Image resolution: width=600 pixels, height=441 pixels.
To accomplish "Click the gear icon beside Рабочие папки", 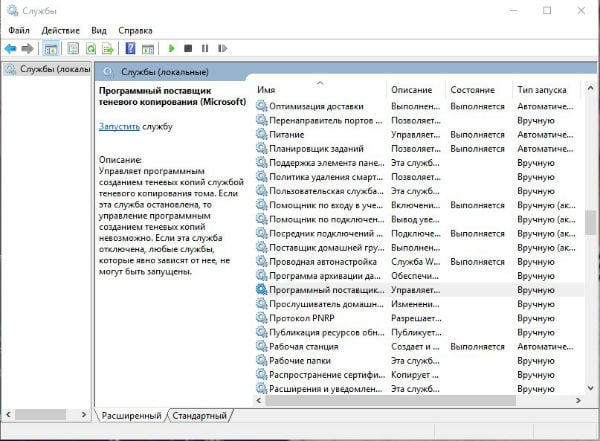I will [261, 360].
